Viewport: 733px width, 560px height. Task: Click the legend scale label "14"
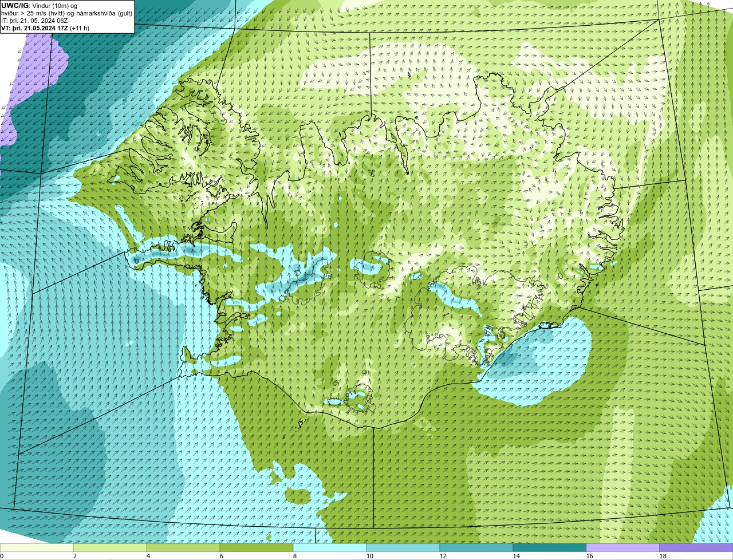pyautogui.click(x=517, y=556)
